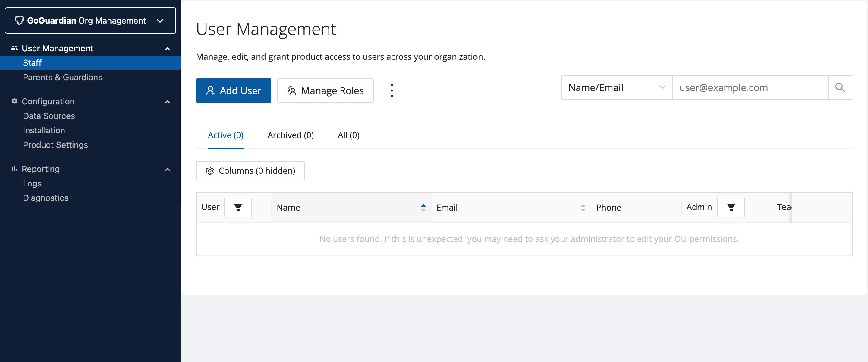This screenshot has height=362, width=868.
Task: Sort by the Name column arrows
Action: [x=423, y=208]
